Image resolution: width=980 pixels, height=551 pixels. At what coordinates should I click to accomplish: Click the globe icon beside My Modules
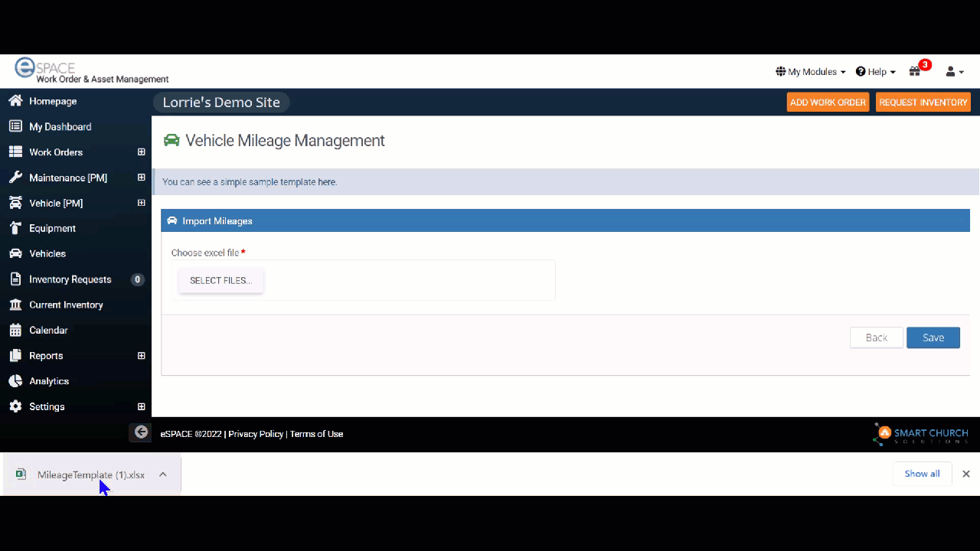click(x=781, y=71)
